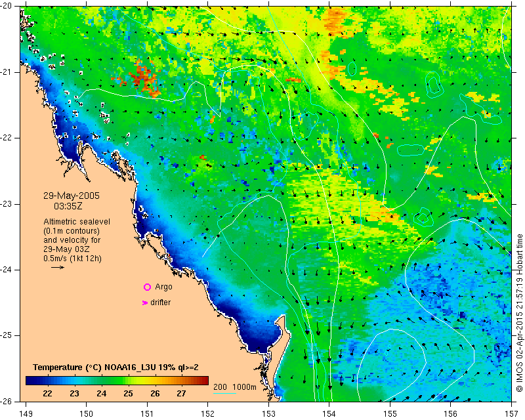
Task: Click the longitude axis label 157
Action: [x=512, y=414]
